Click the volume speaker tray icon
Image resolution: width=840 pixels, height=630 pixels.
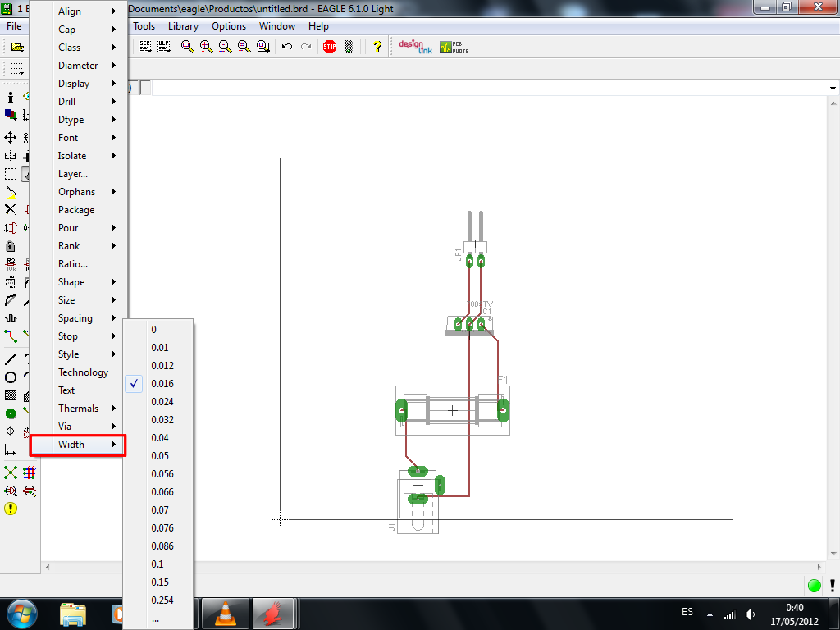(750, 614)
